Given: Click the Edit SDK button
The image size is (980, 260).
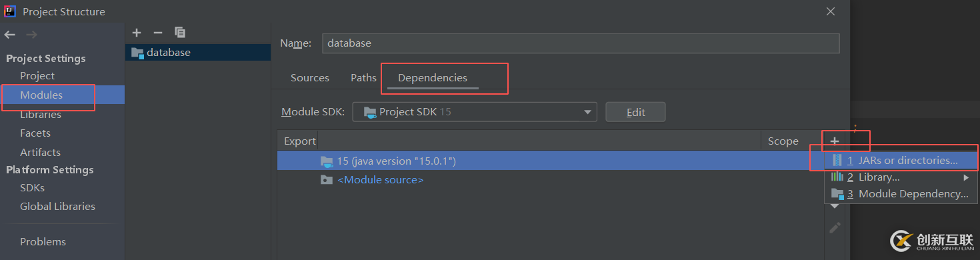Looking at the screenshot, I should pyautogui.click(x=635, y=112).
